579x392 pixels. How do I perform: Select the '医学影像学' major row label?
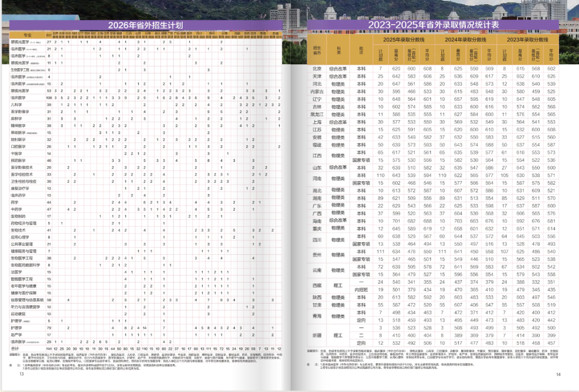[x=20, y=112]
